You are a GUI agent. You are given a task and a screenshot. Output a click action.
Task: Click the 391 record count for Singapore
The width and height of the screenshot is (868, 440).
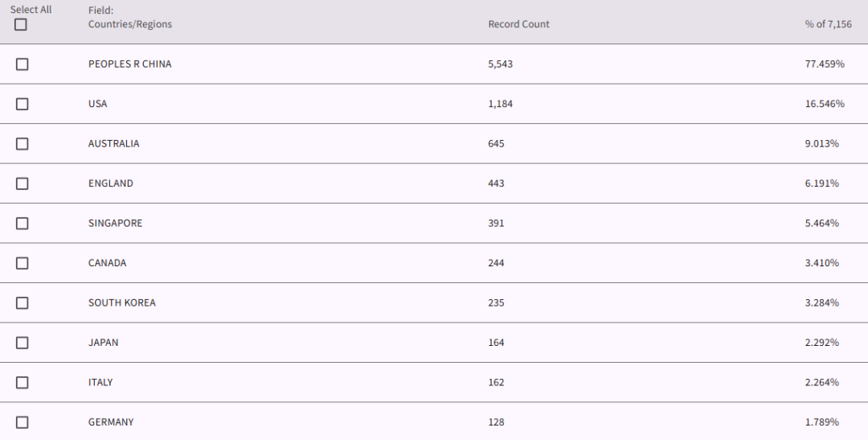496,224
